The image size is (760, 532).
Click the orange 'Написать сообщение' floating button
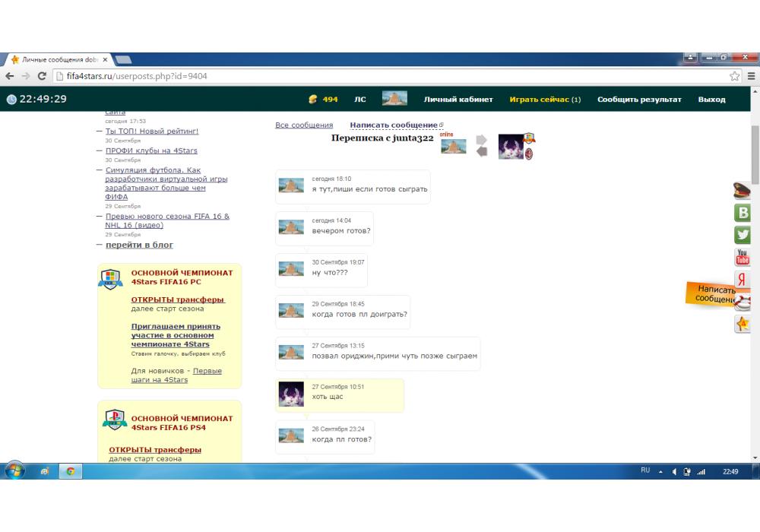[714, 294]
